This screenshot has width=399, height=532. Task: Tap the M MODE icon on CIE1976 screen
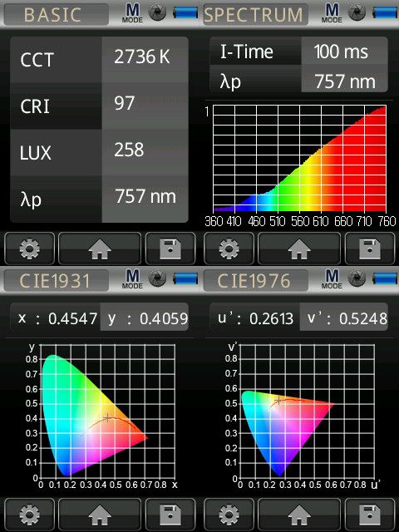[332, 279]
